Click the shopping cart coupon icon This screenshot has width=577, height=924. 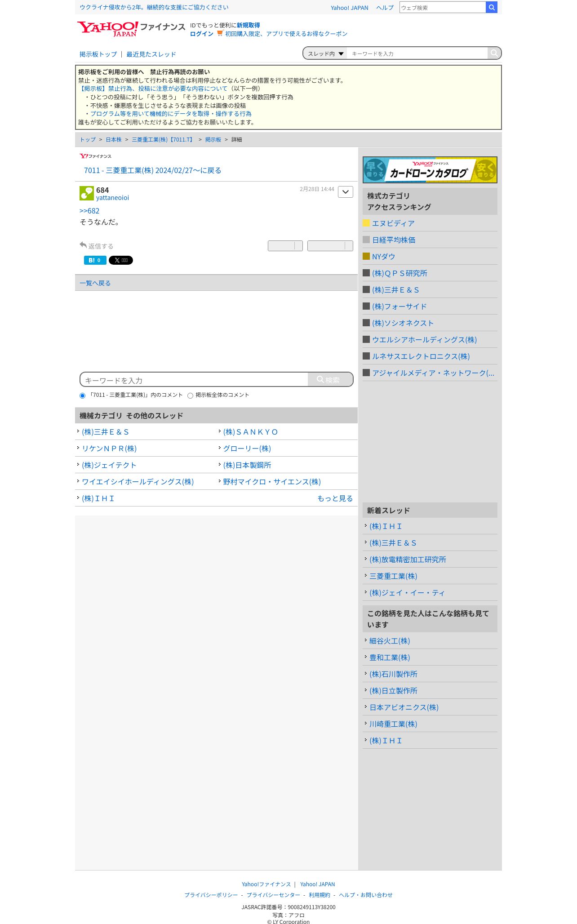220,33
